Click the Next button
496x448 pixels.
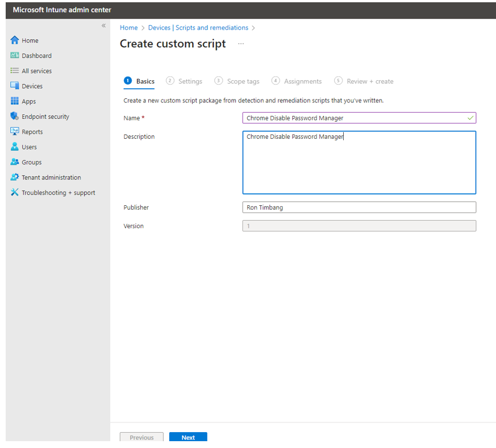coord(188,437)
